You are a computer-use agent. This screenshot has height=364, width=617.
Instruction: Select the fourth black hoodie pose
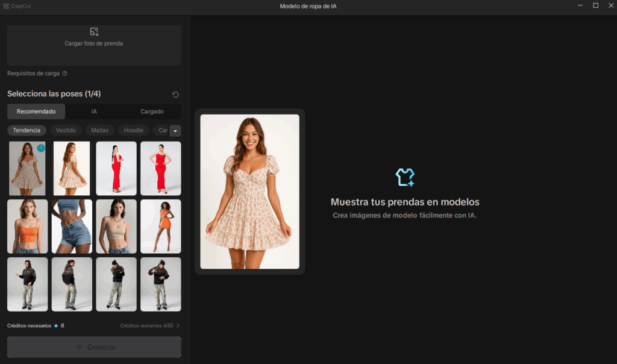coord(161,284)
